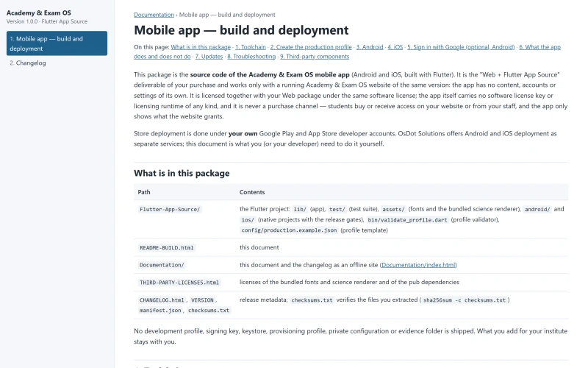The image size is (588, 368).
Task: Select sidebar item Mobile app — build and deployment
Action: point(57,43)
